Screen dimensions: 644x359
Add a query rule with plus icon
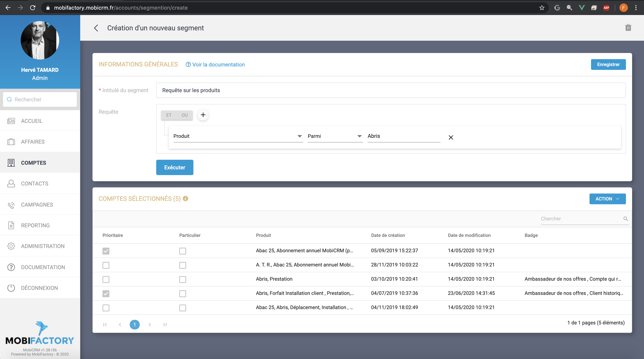click(x=203, y=115)
